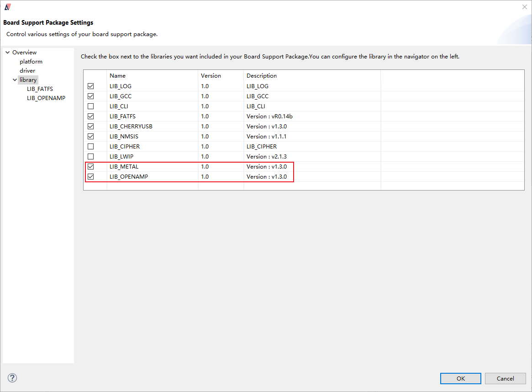Select library in the navigator tree

28,80
